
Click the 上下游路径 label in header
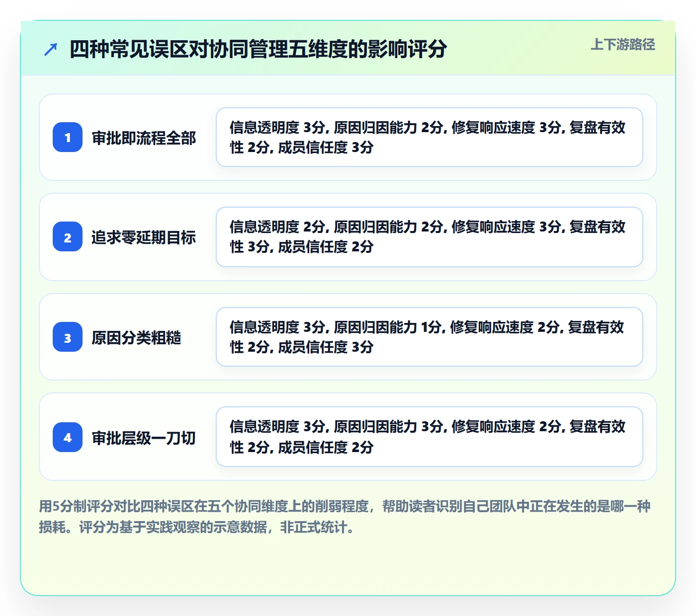623,45
